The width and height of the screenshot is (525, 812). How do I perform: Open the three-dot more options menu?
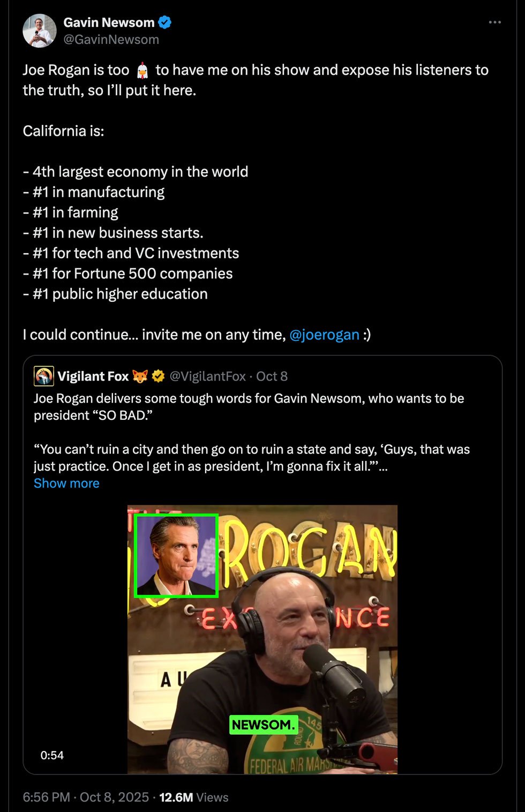[494, 23]
